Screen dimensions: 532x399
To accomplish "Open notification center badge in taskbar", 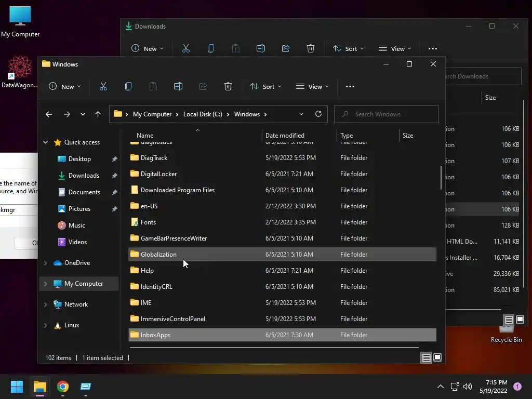I will click(517, 387).
